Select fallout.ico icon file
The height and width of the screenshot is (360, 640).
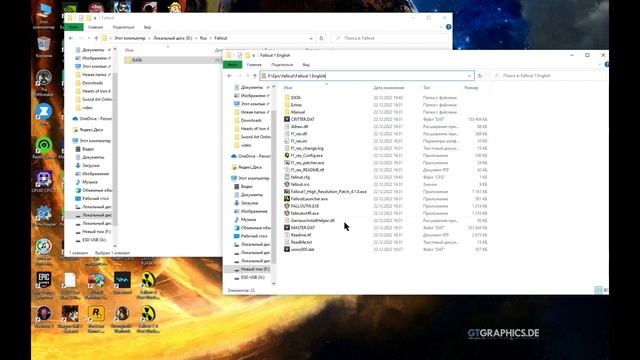(300, 184)
